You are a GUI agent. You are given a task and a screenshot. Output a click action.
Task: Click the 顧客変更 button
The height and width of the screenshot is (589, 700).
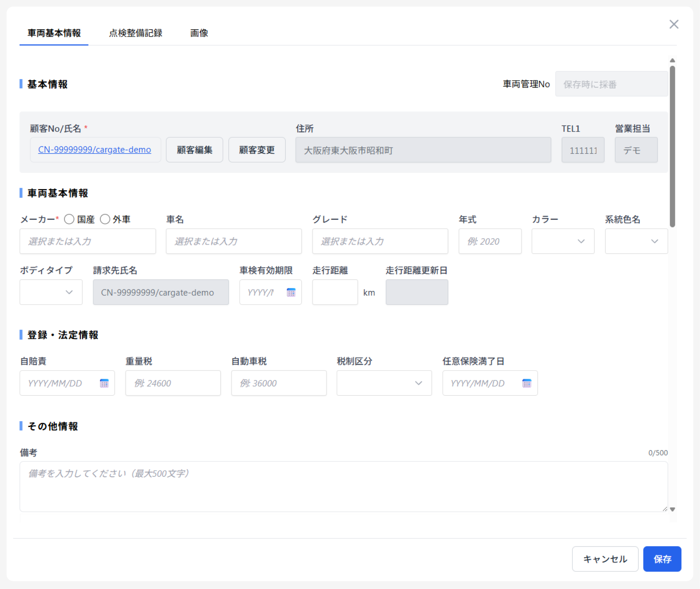click(x=257, y=150)
